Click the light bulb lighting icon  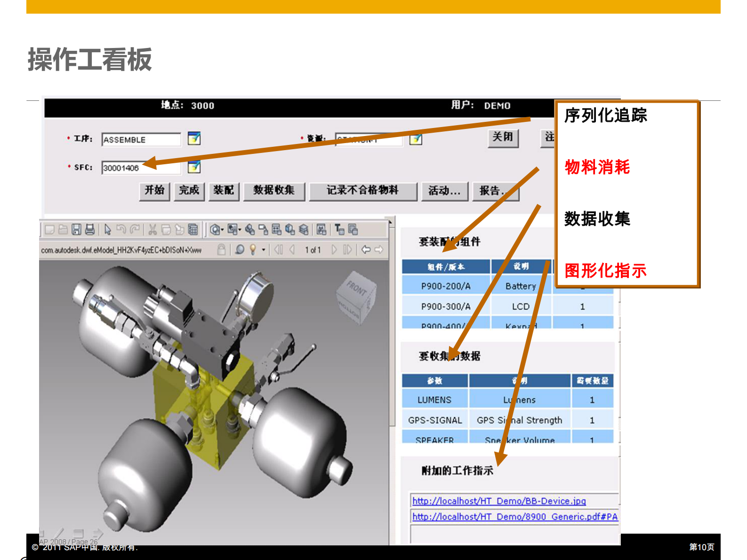253,249
